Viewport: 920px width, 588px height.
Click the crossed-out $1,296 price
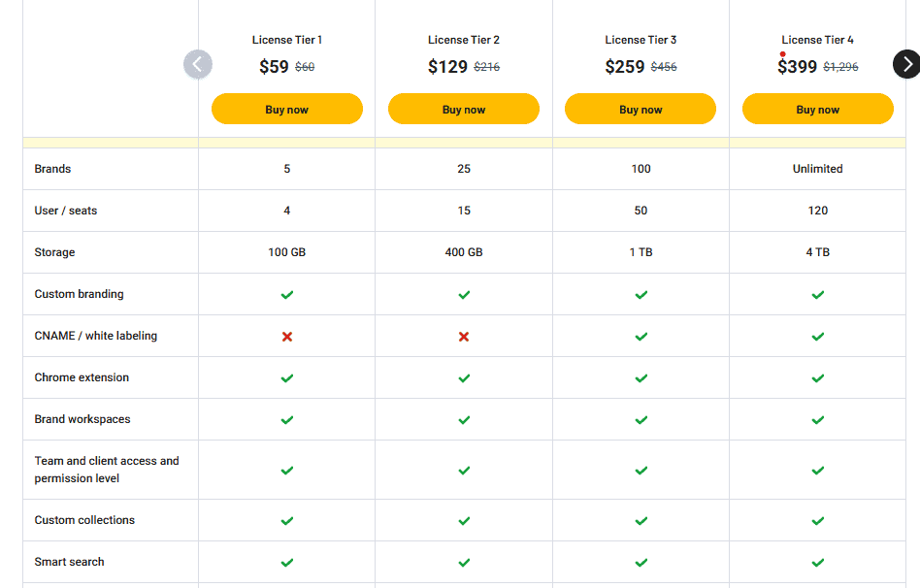pos(841,68)
